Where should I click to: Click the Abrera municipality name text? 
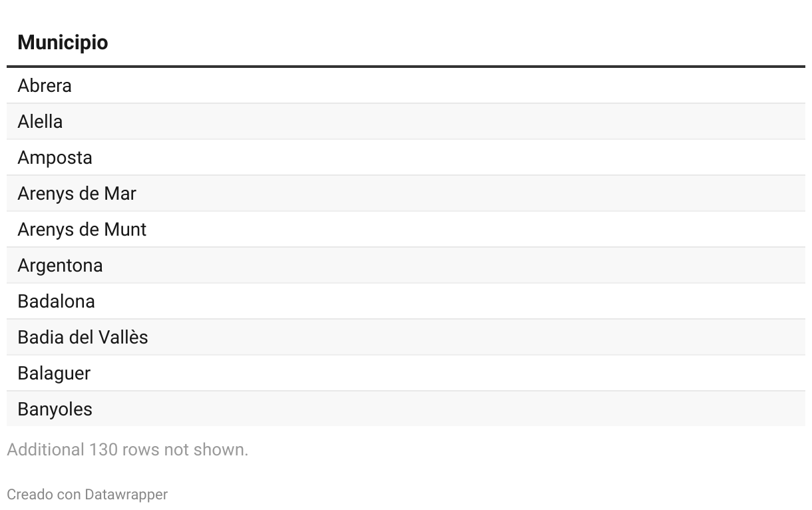click(45, 85)
